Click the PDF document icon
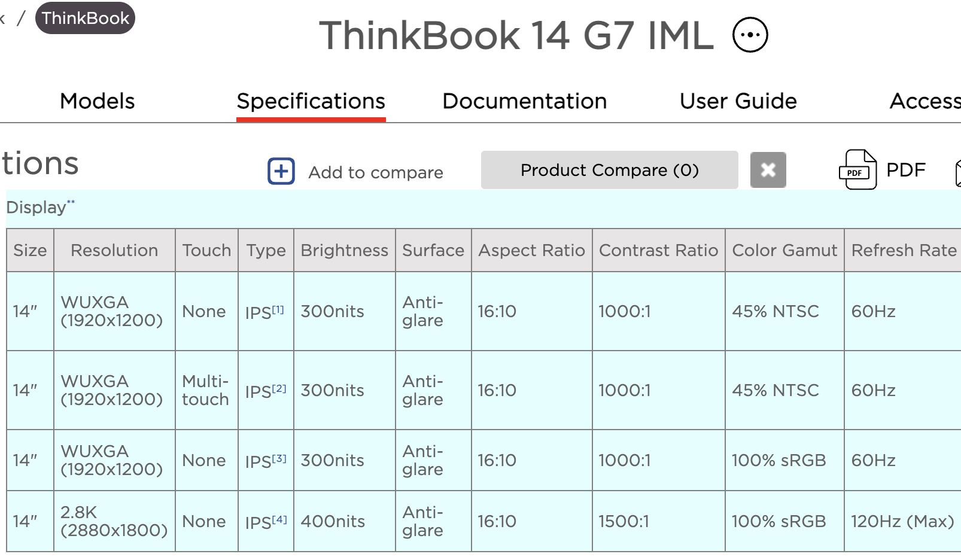Image resolution: width=961 pixels, height=560 pixels. [x=857, y=170]
